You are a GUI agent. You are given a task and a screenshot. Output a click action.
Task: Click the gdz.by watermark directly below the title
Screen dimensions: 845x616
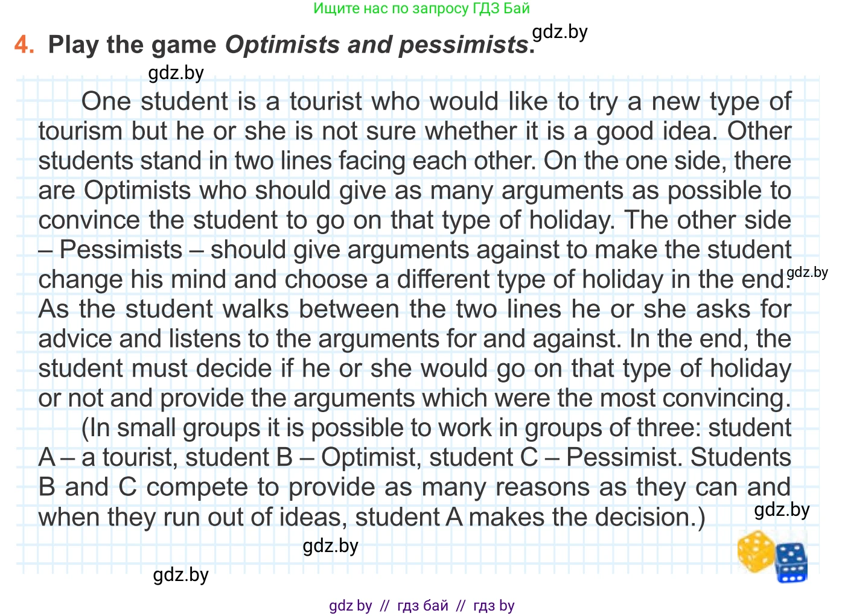(176, 73)
